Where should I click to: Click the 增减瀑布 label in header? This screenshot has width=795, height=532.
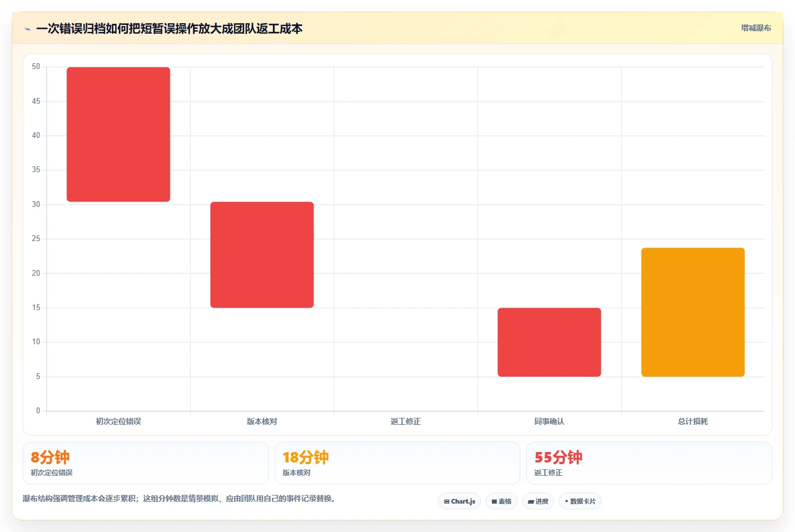[x=756, y=28]
